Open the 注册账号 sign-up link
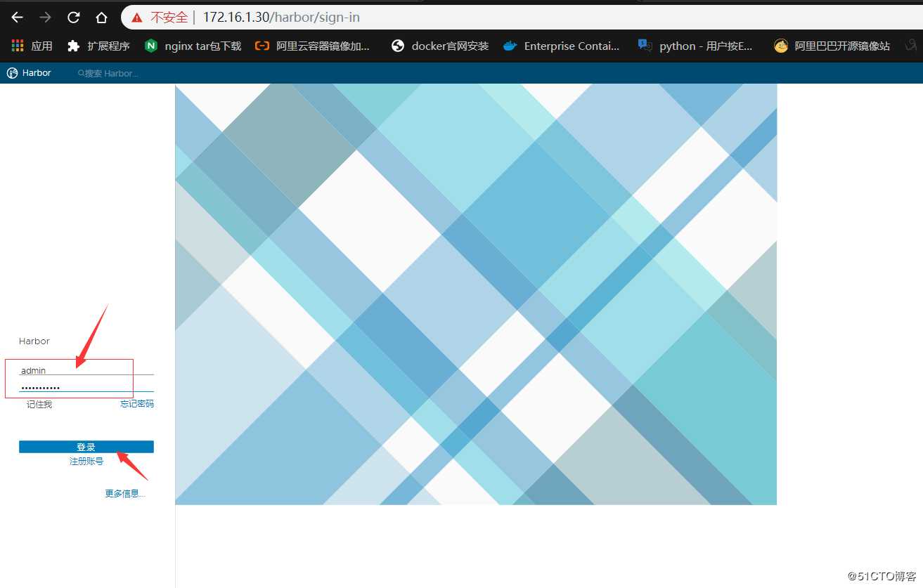The height and width of the screenshot is (588, 923). (x=86, y=462)
